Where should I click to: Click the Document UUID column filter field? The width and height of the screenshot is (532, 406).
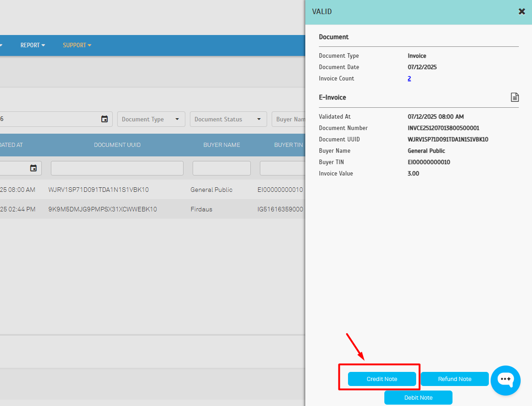pyautogui.click(x=117, y=168)
